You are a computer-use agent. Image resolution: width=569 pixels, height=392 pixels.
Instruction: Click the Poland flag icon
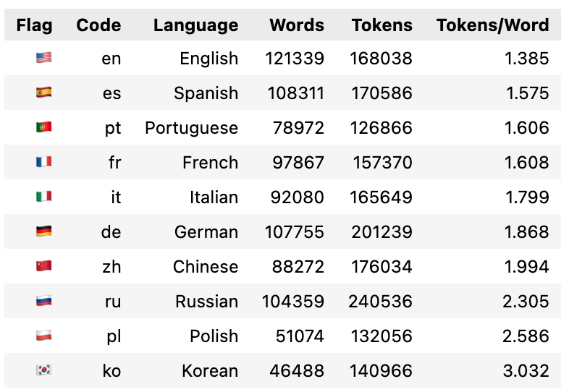click(x=44, y=336)
